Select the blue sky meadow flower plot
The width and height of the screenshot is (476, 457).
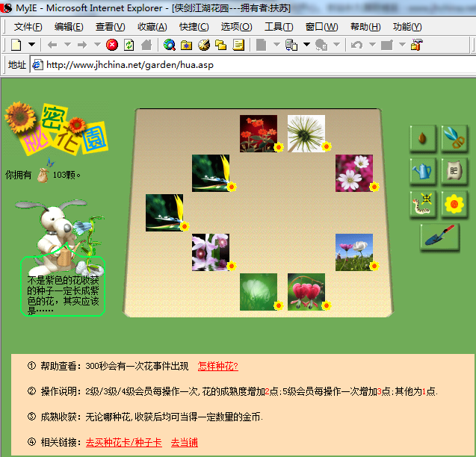354,252
